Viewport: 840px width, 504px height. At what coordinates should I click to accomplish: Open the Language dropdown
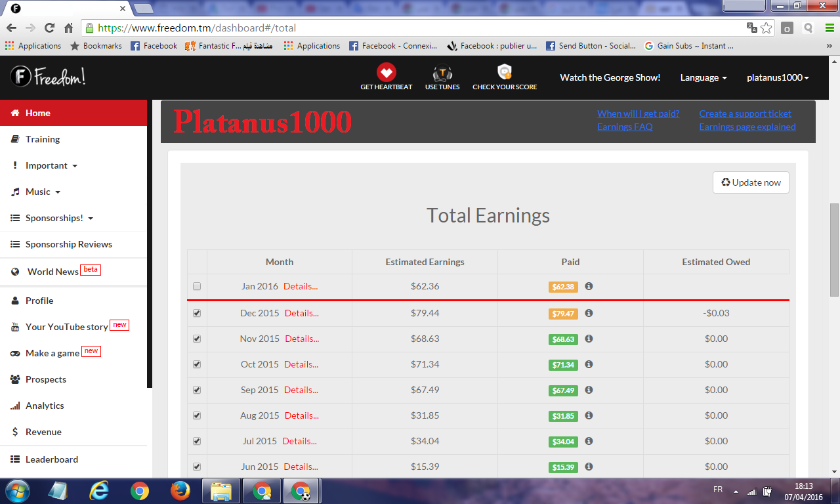point(703,77)
